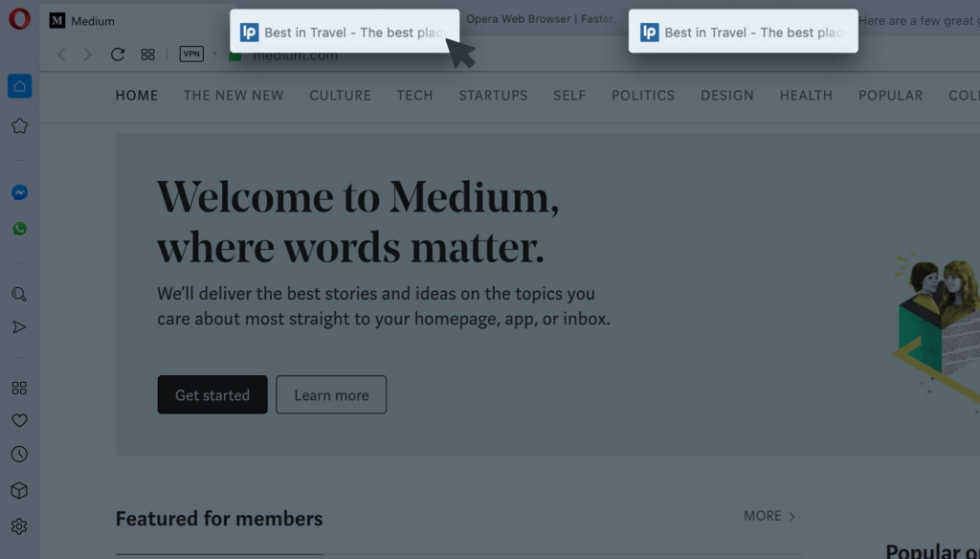Open the paper-plane send icon in sidebar
This screenshot has height=559, width=980.
coord(19,327)
